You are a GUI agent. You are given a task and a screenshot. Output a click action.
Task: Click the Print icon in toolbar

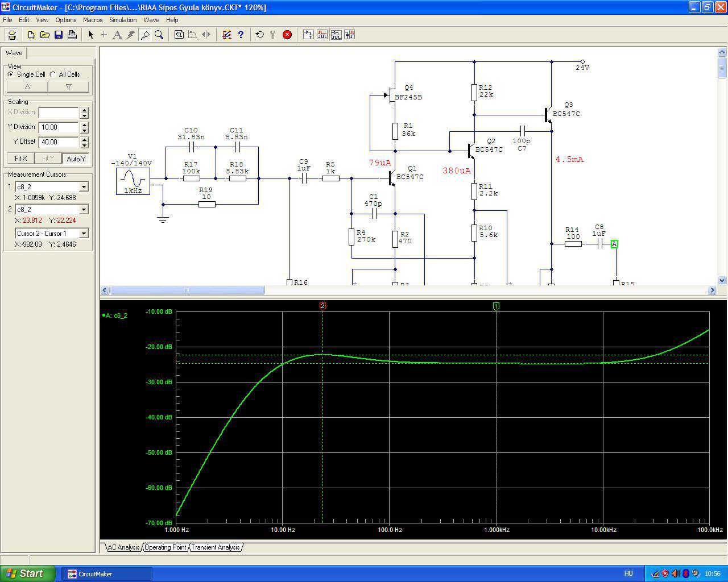[x=72, y=35]
